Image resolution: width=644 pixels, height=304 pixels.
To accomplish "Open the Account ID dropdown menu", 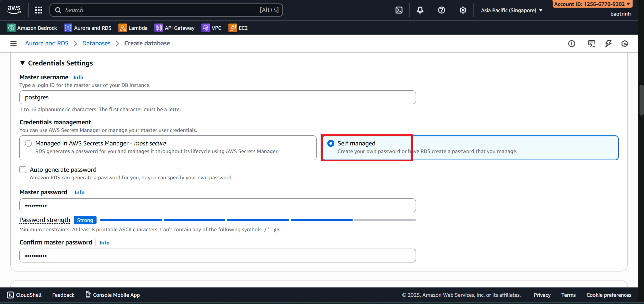I will (x=592, y=4).
